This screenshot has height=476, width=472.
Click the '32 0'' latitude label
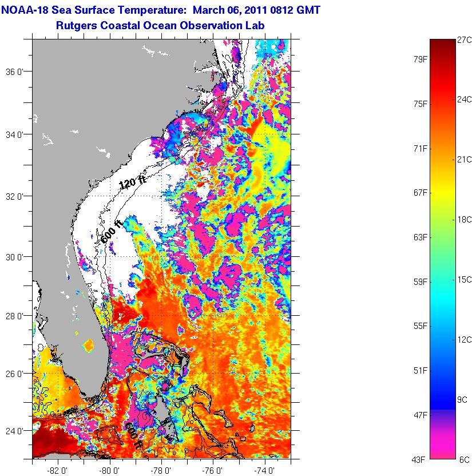tap(14, 196)
